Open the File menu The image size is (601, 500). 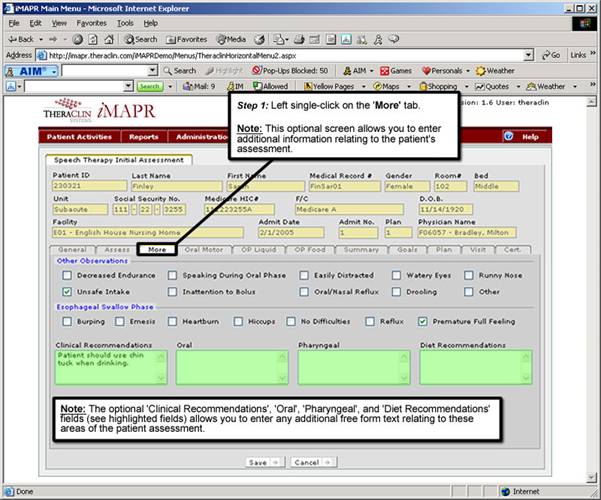[x=14, y=23]
